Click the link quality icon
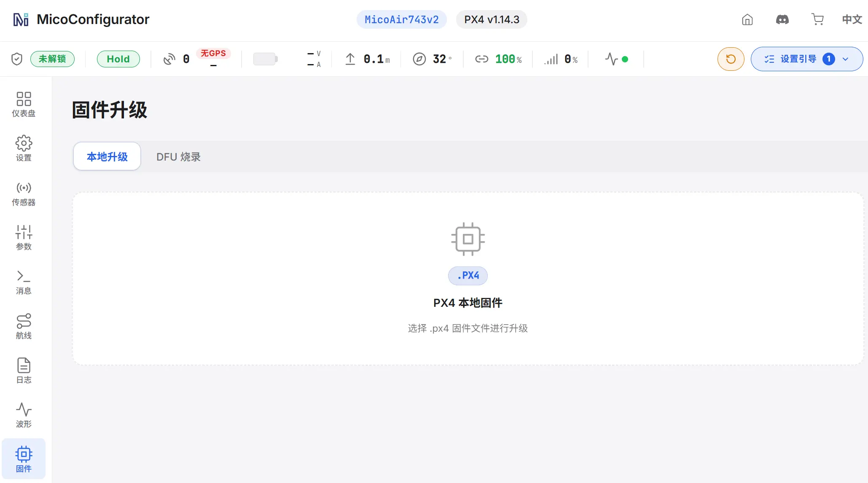 click(x=481, y=59)
